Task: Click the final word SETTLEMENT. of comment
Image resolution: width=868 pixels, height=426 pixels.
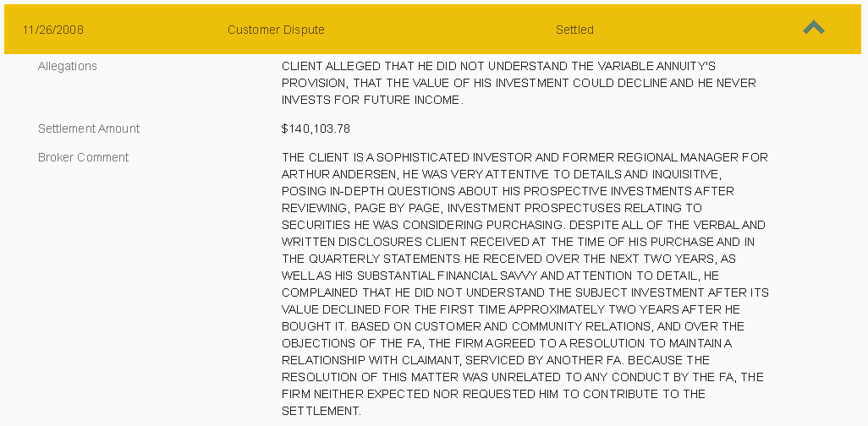Action: pyautogui.click(x=321, y=412)
